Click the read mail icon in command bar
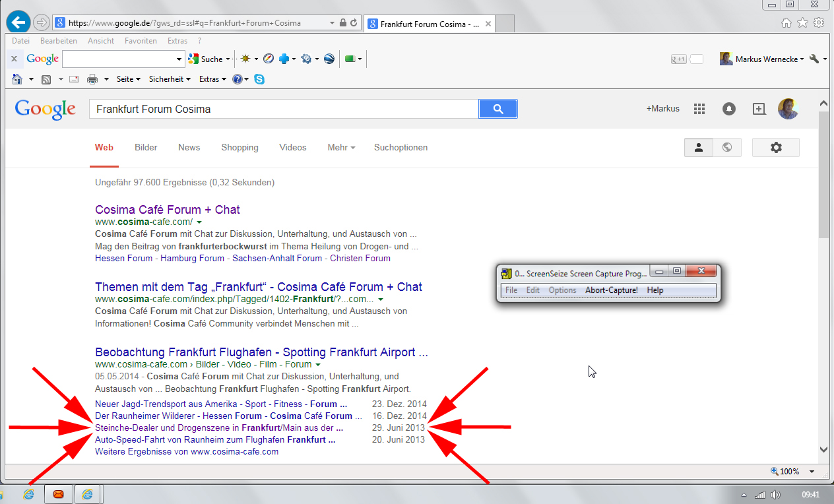834x504 pixels. 74,79
